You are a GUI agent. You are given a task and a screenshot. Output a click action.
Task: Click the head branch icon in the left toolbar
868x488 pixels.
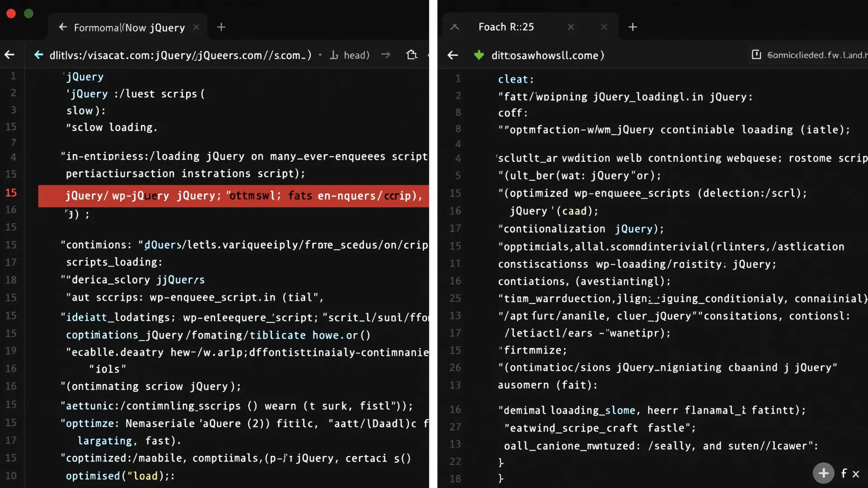[334, 55]
